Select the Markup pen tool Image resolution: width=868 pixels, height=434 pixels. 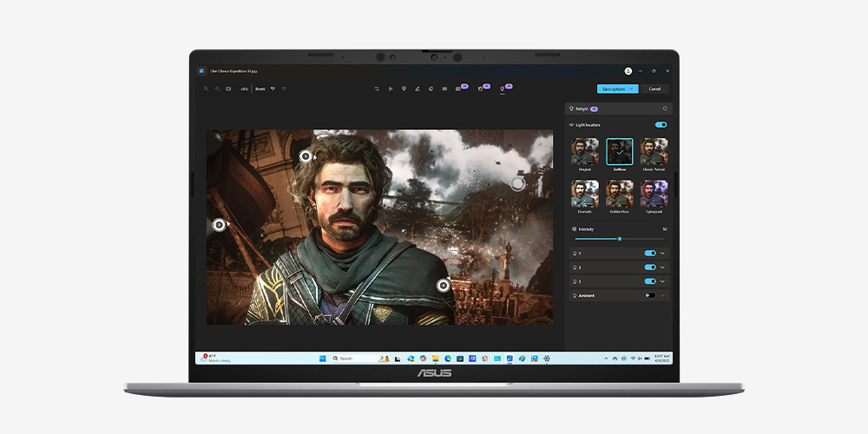418,89
